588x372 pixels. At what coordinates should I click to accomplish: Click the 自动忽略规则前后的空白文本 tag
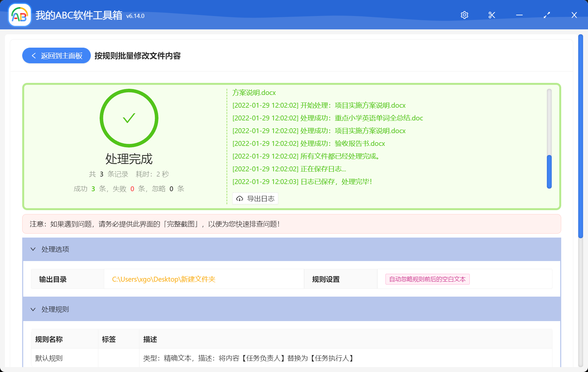tap(427, 279)
